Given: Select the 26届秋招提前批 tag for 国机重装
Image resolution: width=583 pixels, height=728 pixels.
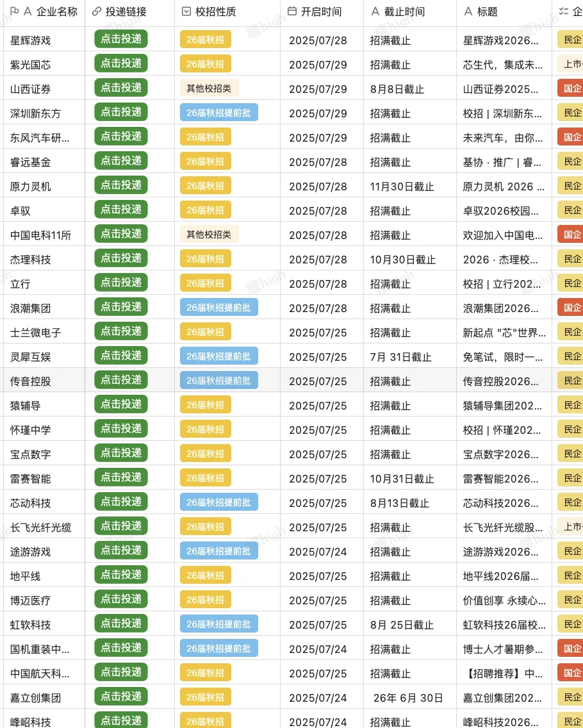Looking at the screenshot, I should click(x=218, y=649).
